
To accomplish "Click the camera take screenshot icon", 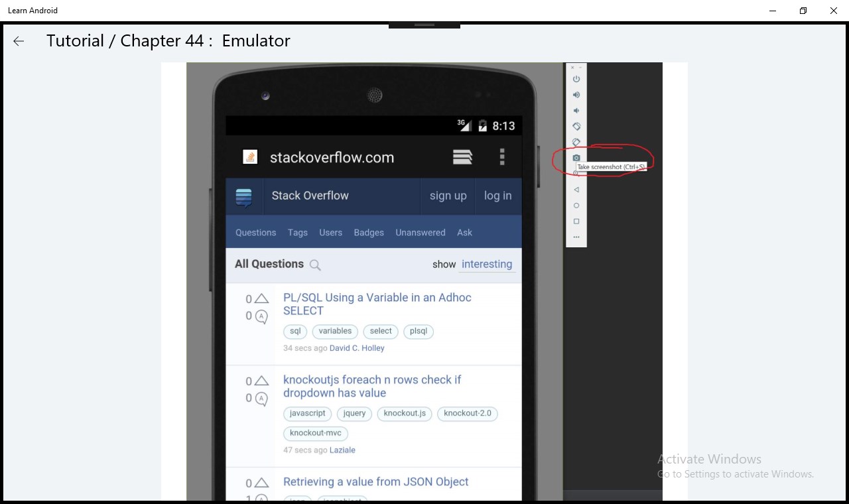I will tap(576, 158).
